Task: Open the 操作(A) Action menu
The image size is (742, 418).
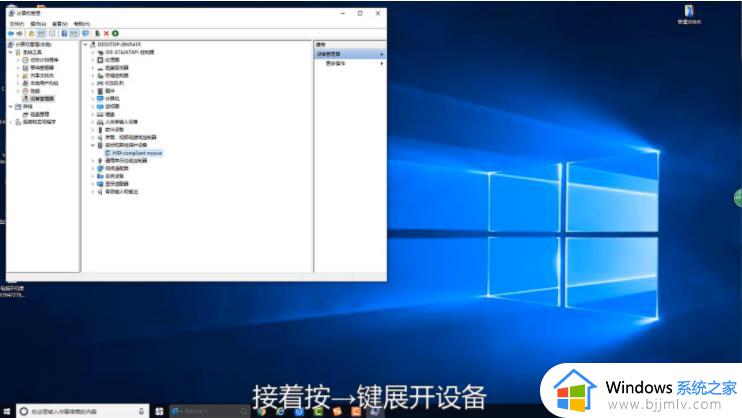Action: coord(38,24)
